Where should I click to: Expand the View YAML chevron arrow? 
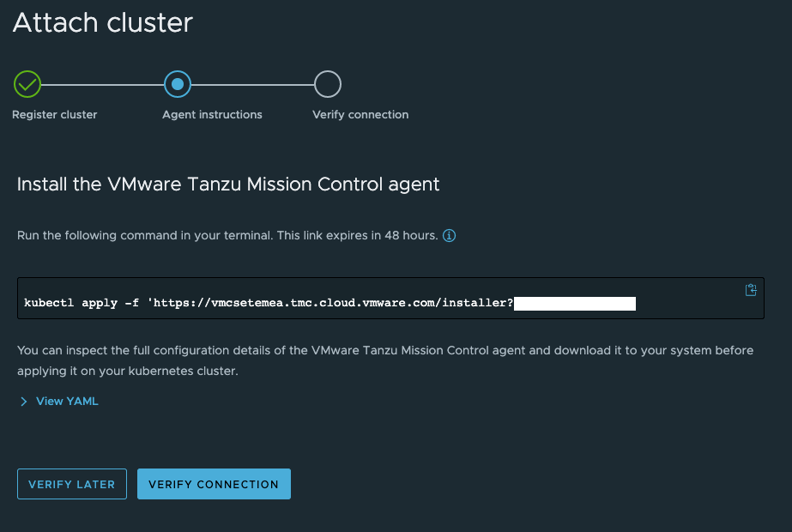[x=24, y=402]
